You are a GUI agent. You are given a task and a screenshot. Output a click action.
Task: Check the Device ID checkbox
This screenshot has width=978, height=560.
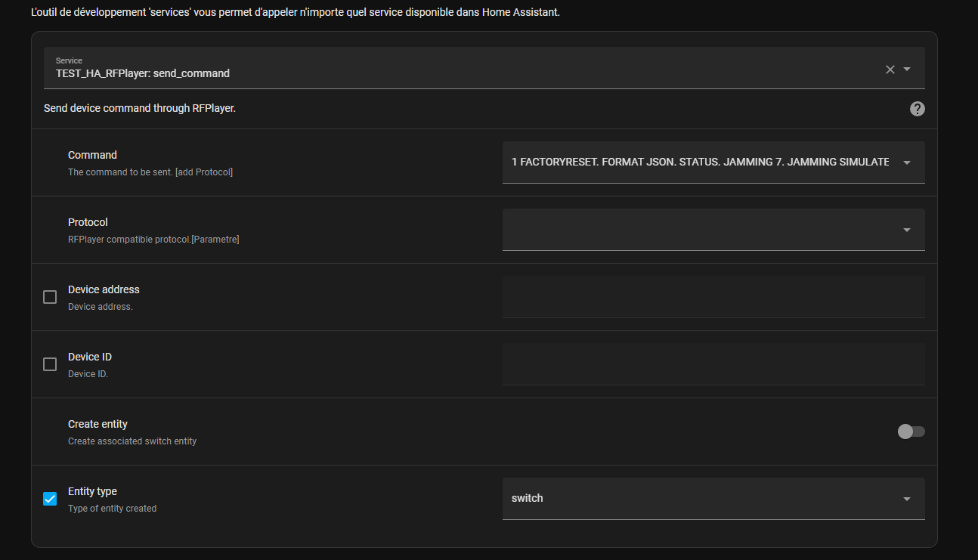point(50,364)
